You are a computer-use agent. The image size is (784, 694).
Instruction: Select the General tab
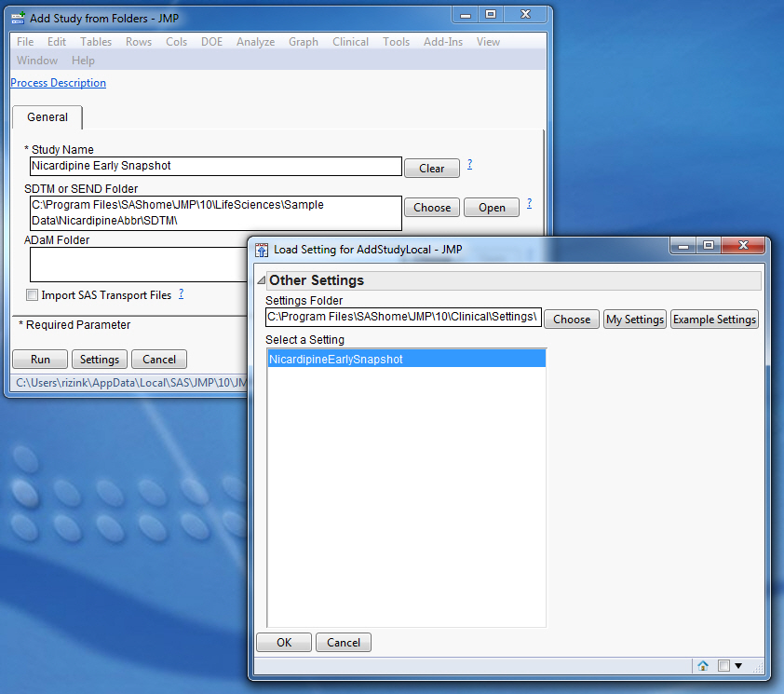point(47,117)
